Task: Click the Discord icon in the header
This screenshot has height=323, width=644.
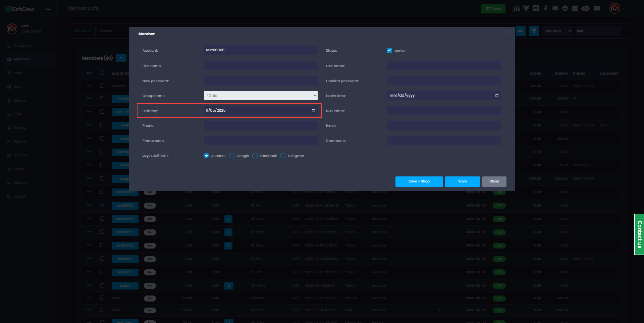Action: coord(536,8)
